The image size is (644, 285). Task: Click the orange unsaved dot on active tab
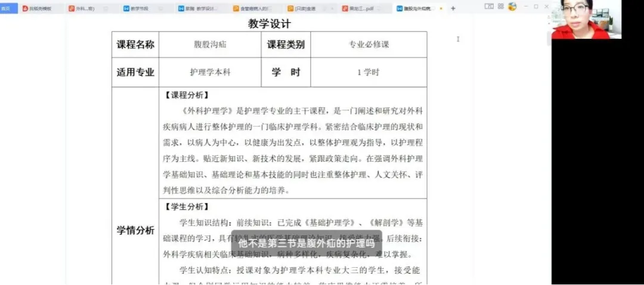point(441,9)
